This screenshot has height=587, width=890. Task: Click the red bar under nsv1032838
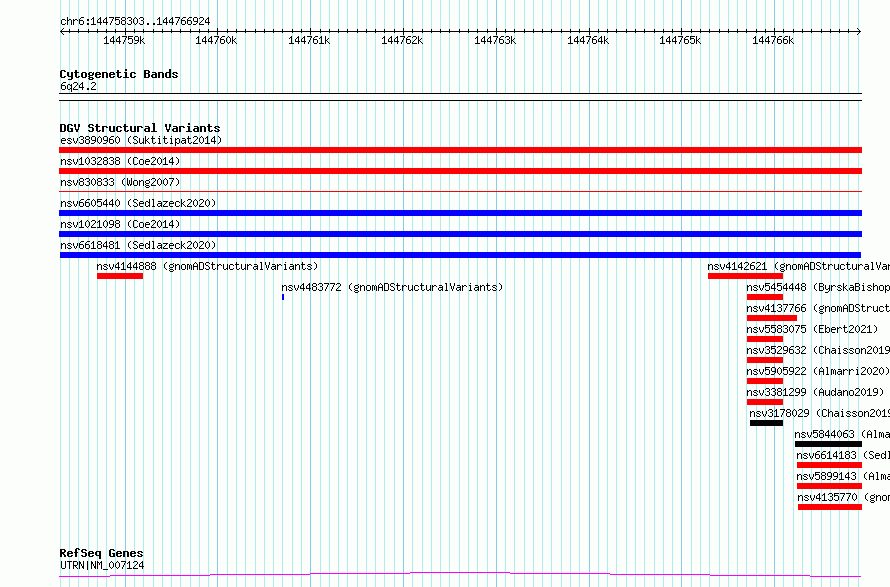click(460, 171)
